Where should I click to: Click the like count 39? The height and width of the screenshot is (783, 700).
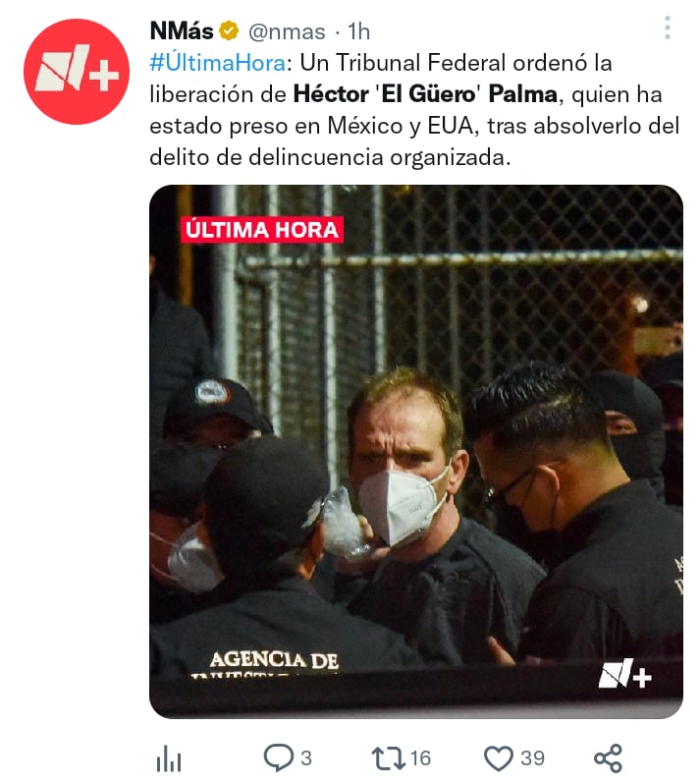[x=532, y=758]
